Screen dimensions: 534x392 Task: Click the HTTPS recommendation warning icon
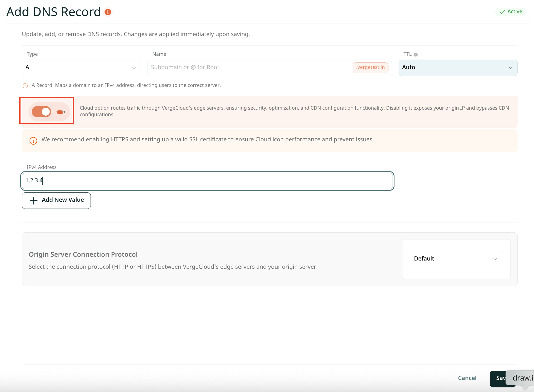[33, 141]
